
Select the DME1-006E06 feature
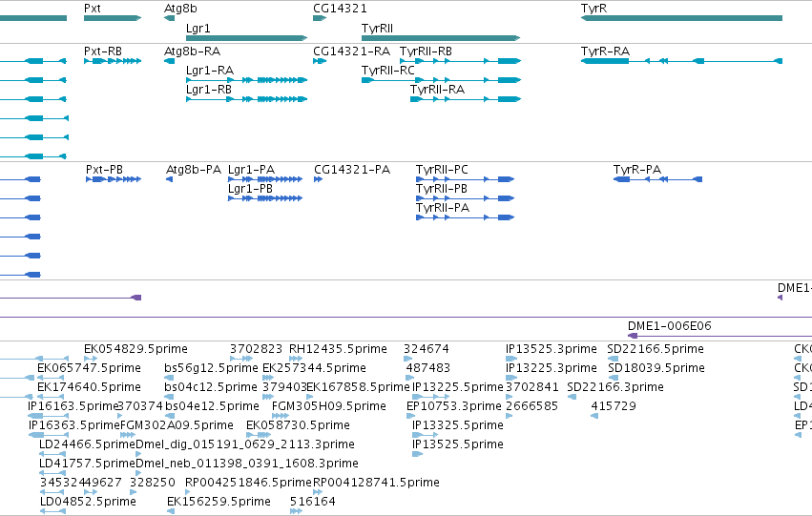[x=719, y=336]
